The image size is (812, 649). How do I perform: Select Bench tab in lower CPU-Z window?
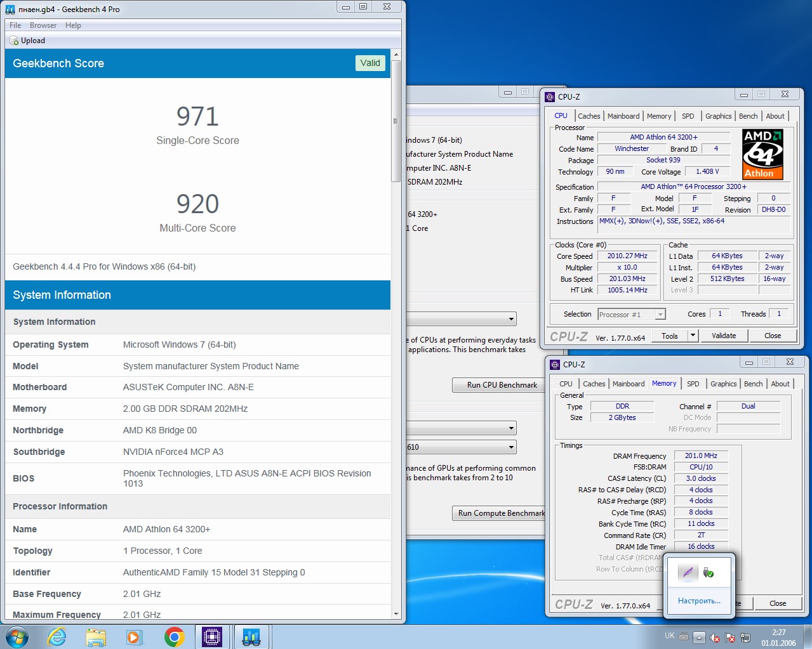[x=754, y=384]
